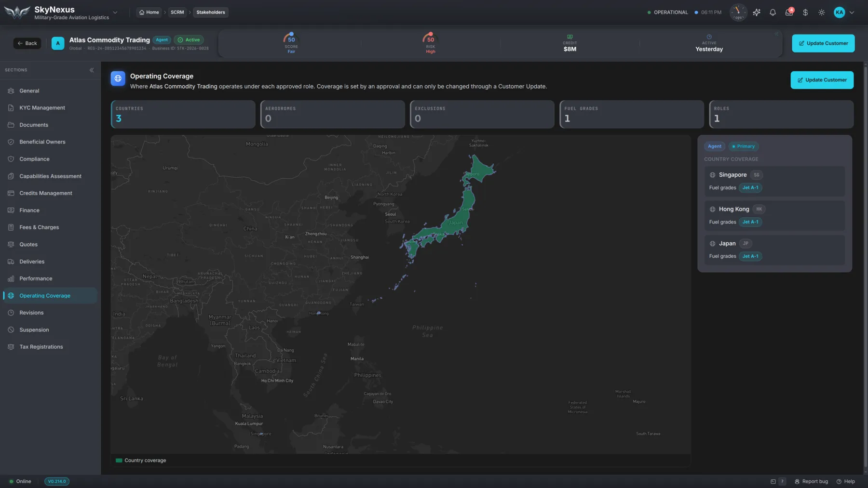The height and width of the screenshot is (488, 868).
Task: Click the Active Yesterday metric
Action: 709,43
